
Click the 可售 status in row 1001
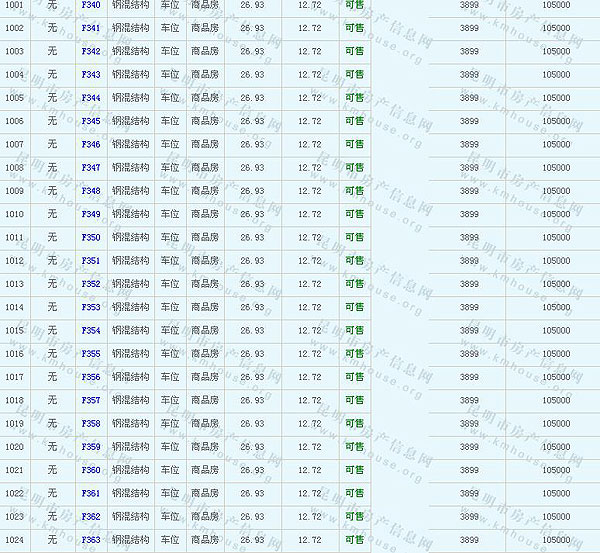pyautogui.click(x=354, y=5)
